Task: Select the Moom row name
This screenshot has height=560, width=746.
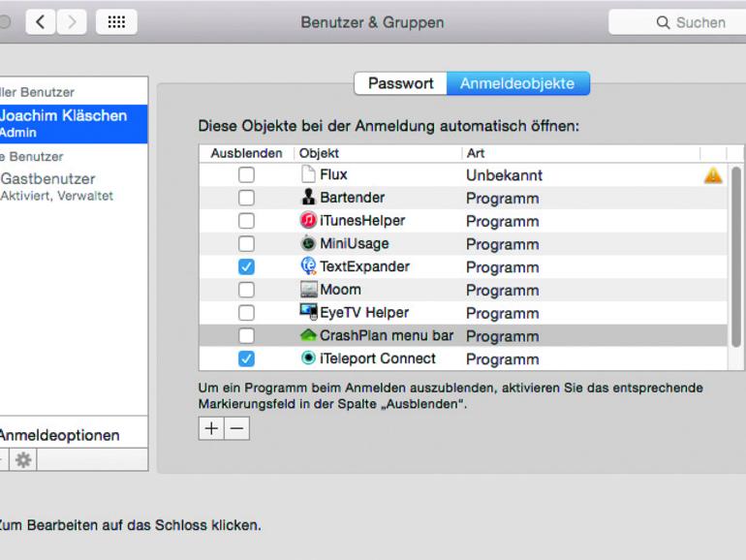Action: point(341,290)
